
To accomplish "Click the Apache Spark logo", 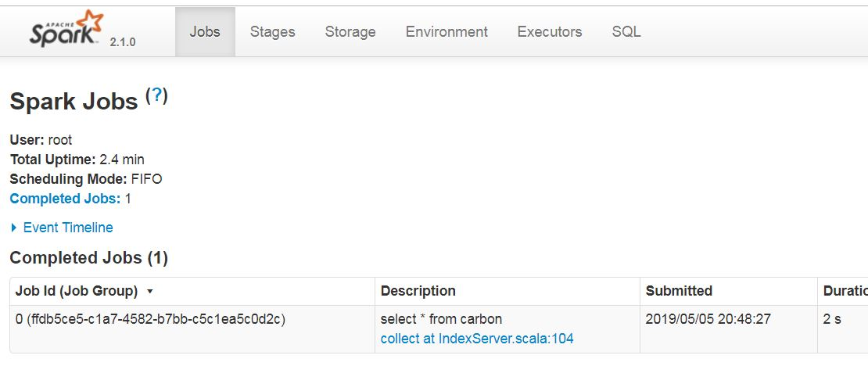I will [x=66, y=28].
